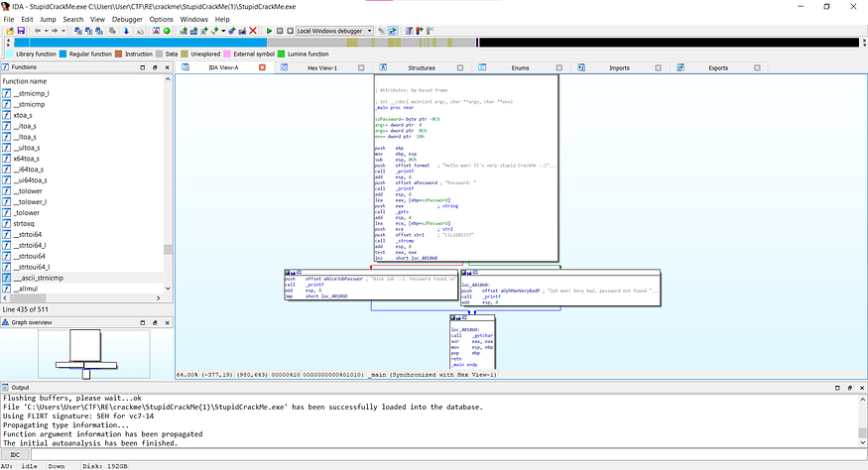Image resolution: width=868 pixels, height=470 pixels.
Task: Close the IDA View-A tab
Action: coord(263,67)
